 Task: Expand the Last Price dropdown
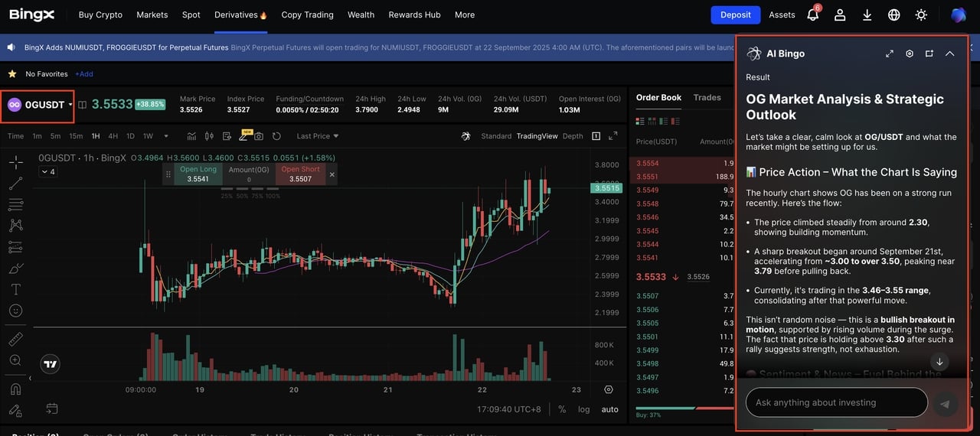[317, 136]
